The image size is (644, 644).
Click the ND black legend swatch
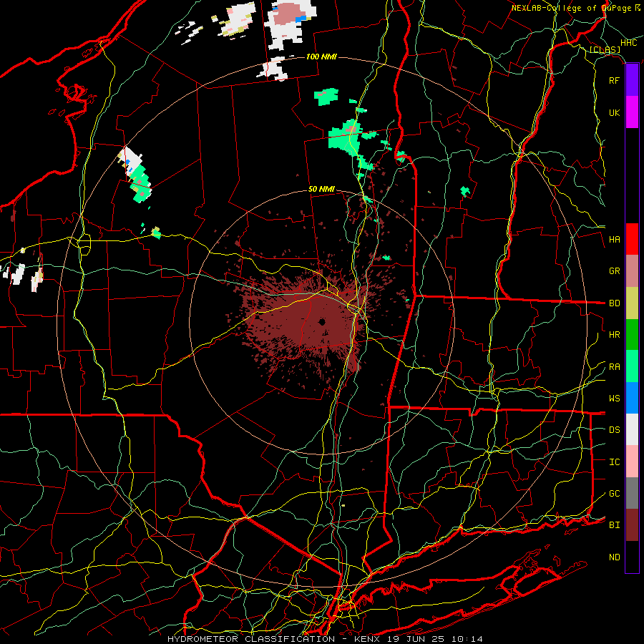(x=632, y=557)
